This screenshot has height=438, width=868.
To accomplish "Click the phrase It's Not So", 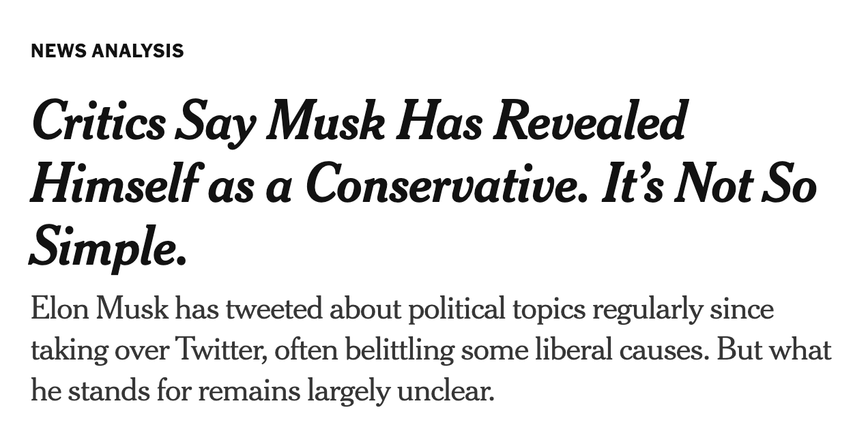I will pos(709,185).
